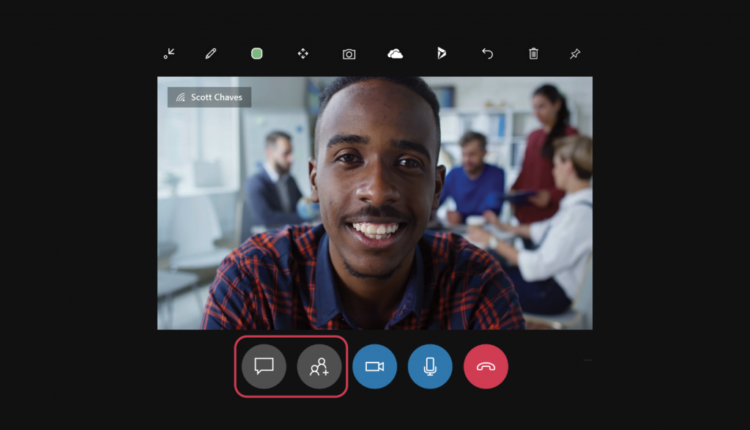Undo the last annotation

[488, 54]
